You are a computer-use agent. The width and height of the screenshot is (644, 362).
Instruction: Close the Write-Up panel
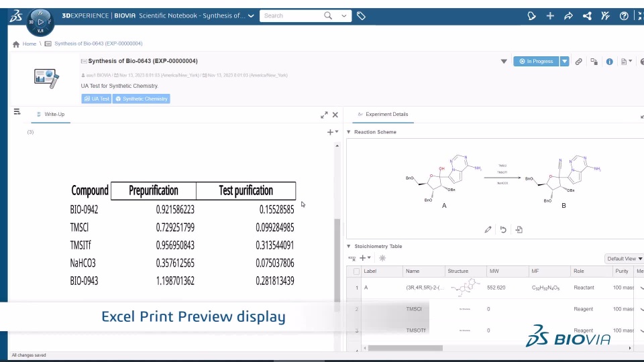point(335,115)
